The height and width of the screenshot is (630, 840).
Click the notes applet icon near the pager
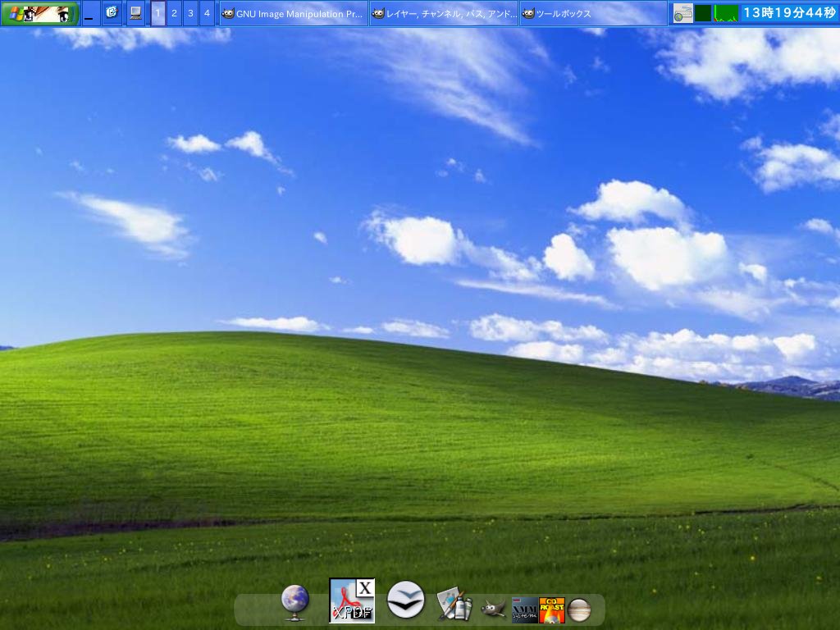point(112,12)
